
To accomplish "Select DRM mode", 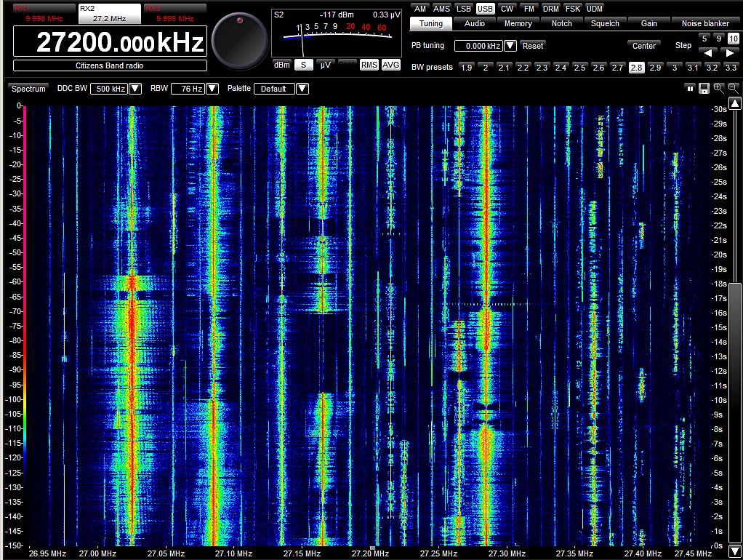I will (550, 9).
